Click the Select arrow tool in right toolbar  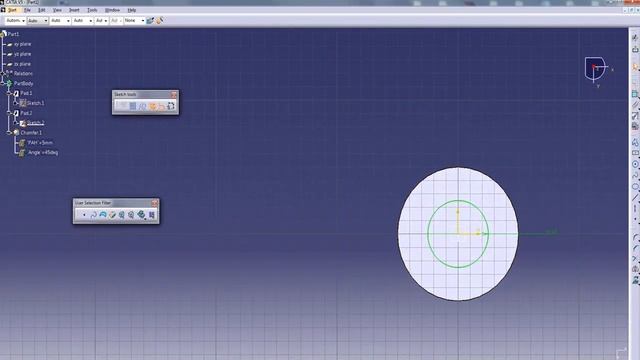[635, 67]
